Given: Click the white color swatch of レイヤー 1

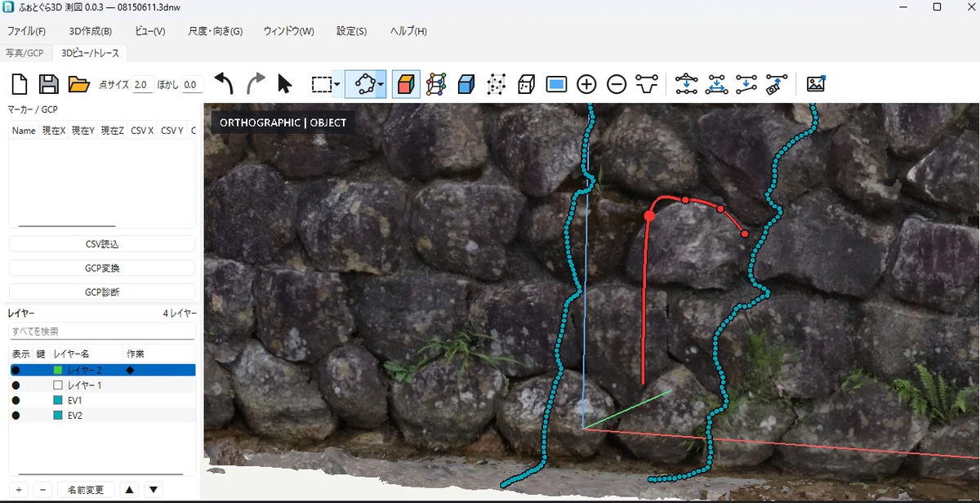Looking at the screenshot, I should (x=58, y=385).
